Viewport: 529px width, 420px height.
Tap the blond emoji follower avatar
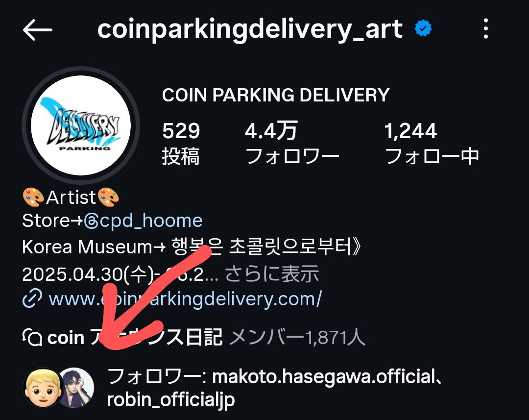click(x=42, y=388)
